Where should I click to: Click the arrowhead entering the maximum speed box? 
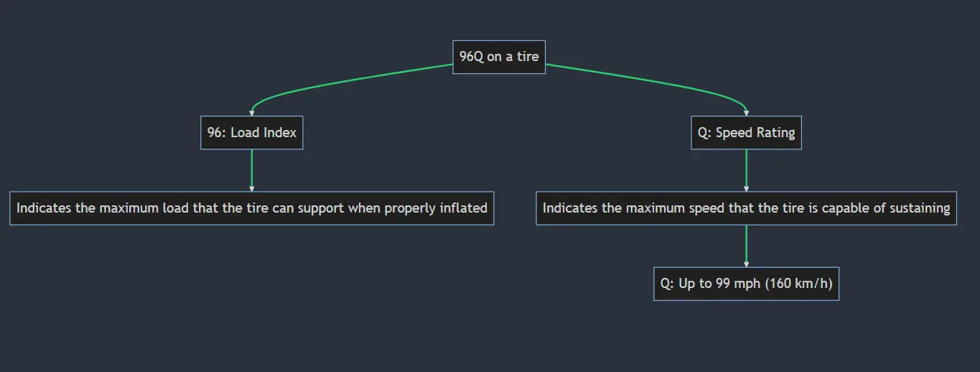(747, 188)
